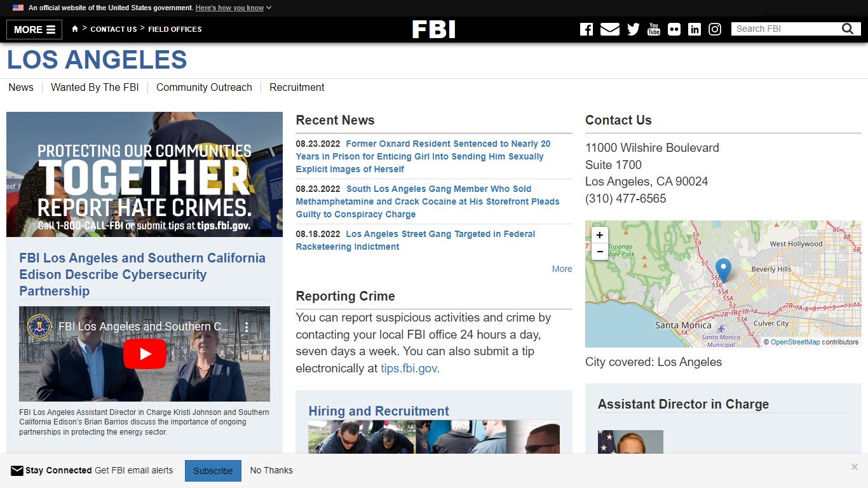The width and height of the screenshot is (868, 488).
Task: Click the 'Recent News' heading
Action: pyautogui.click(x=335, y=120)
